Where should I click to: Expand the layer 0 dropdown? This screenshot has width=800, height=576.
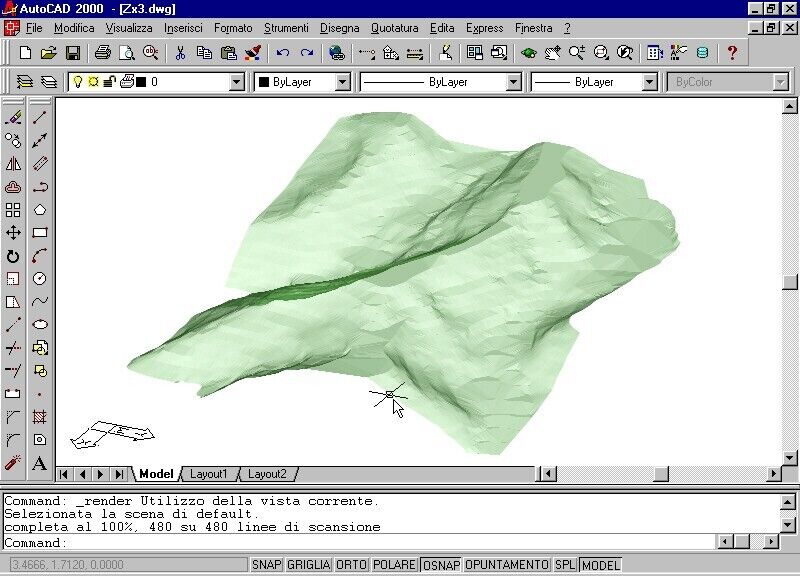(x=236, y=82)
